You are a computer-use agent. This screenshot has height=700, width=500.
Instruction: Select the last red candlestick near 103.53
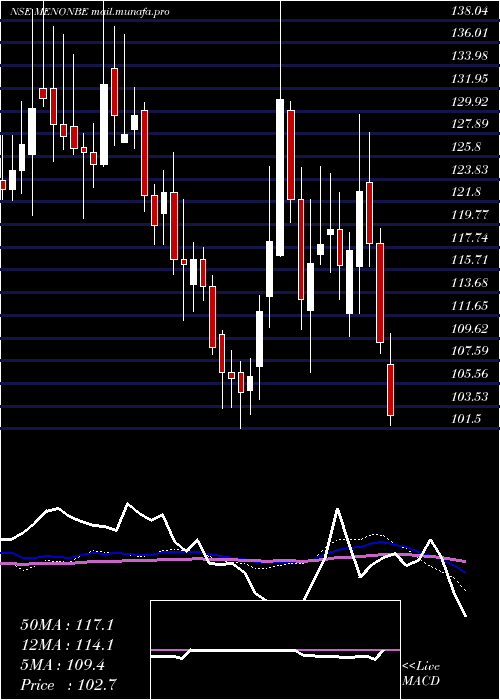tap(391, 390)
